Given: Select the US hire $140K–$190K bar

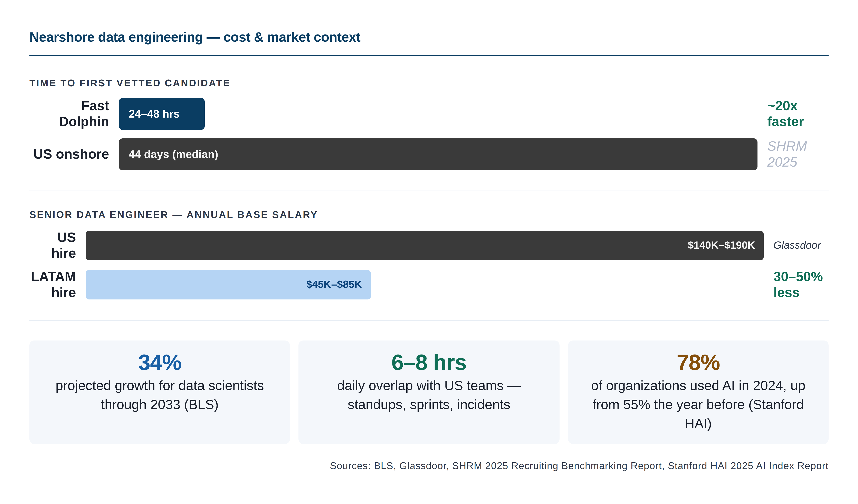Looking at the screenshot, I should (x=426, y=245).
